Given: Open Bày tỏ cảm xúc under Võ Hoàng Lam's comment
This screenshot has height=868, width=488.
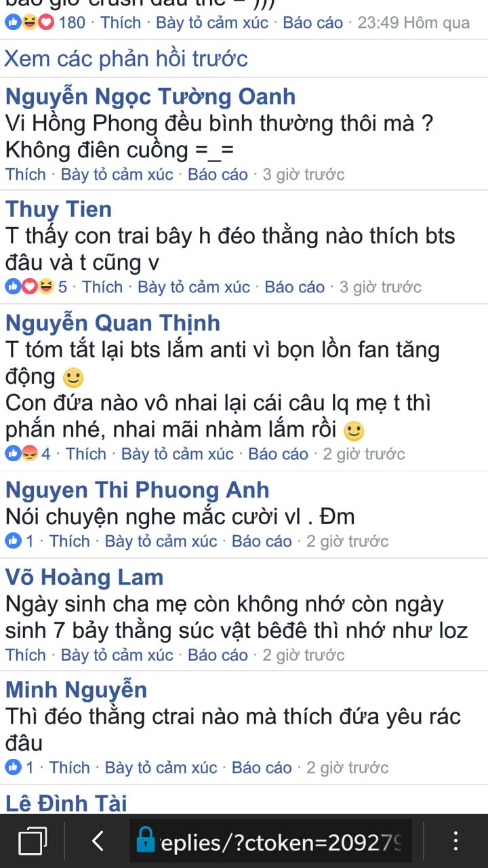Looking at the screenshot, I should [x=117, y=655].
